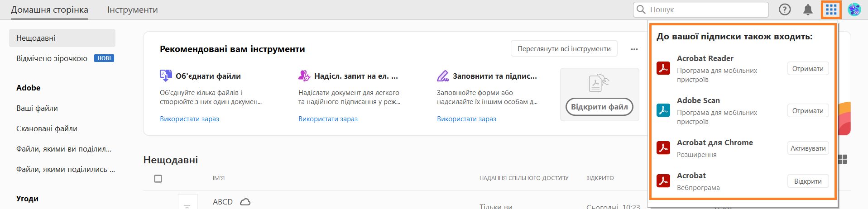Open the help question mark icon
The height and width of the screenshot is (209, 868).
pos(785,9)
